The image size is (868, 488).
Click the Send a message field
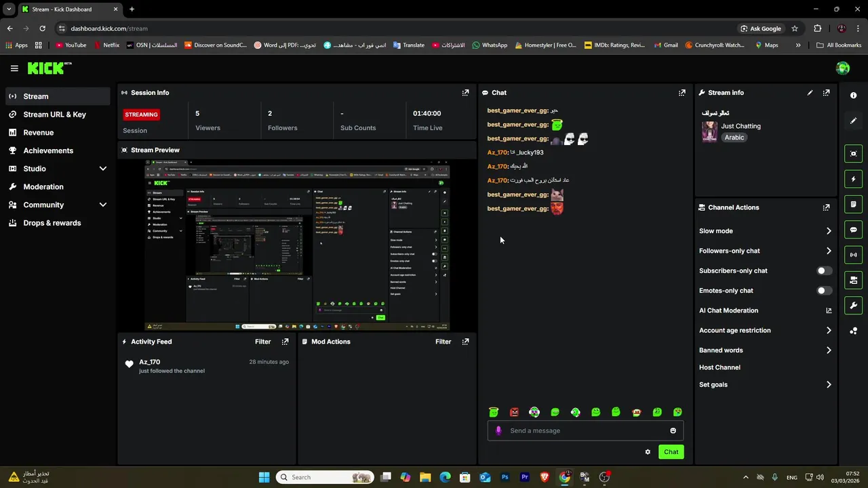click(x=585, y=431)
